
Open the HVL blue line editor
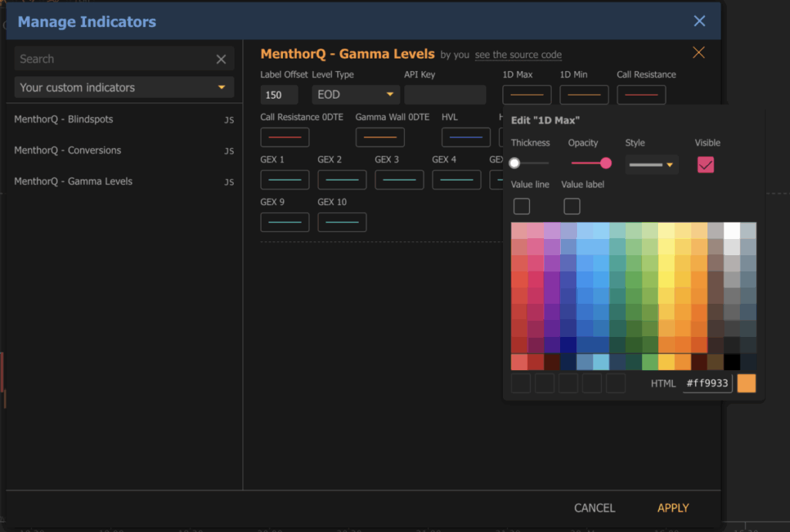click(x=467, y=136)
